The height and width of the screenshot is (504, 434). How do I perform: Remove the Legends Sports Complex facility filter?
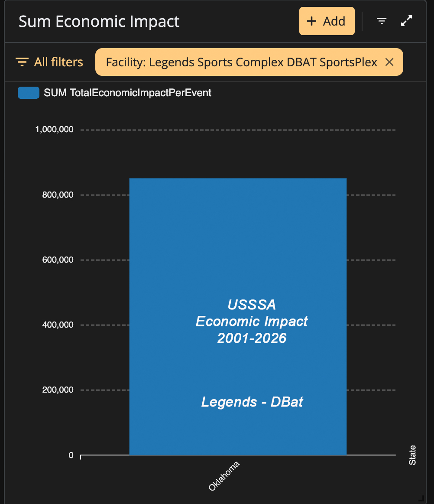389,62
